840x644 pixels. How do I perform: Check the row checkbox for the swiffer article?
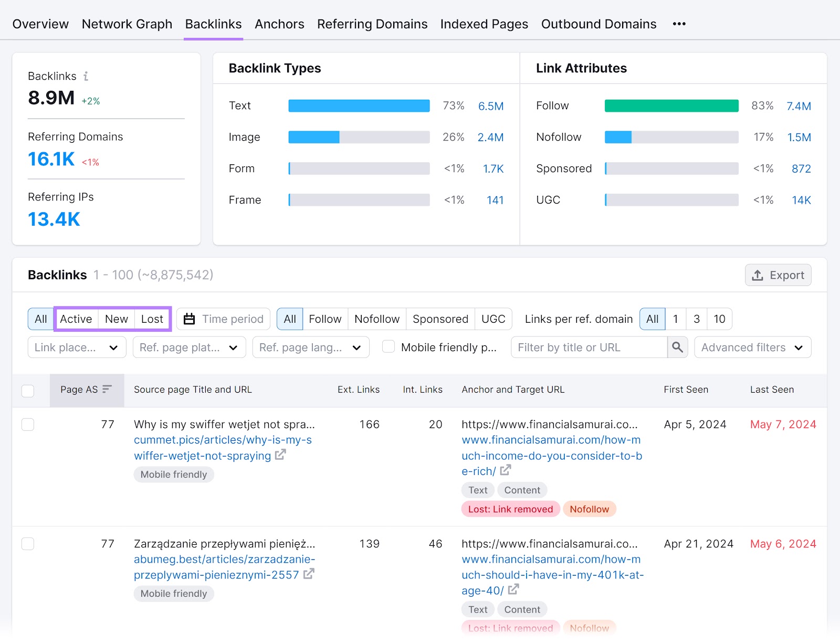point(27,424)
